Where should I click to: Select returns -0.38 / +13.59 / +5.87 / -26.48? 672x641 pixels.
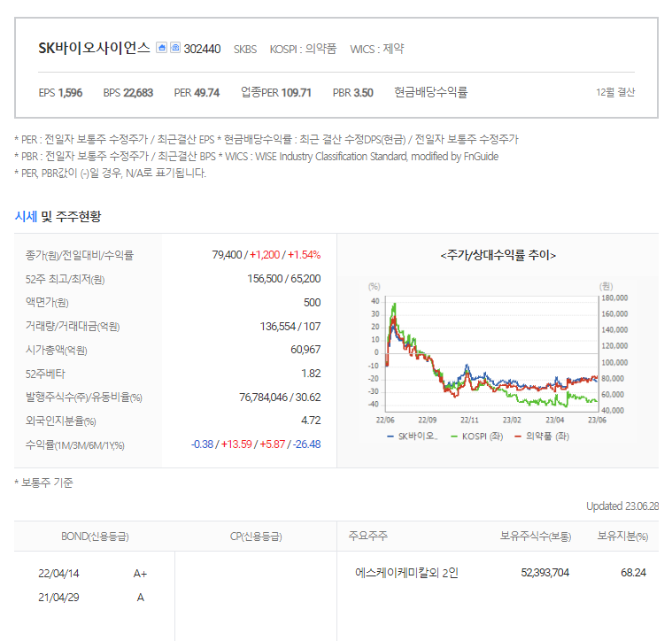pos(256,444)
